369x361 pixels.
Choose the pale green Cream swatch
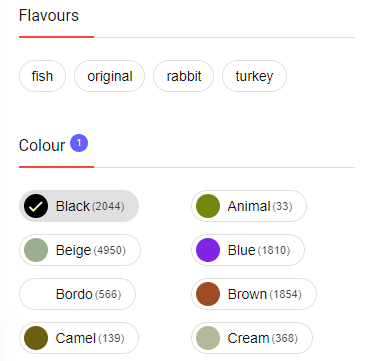(208, 338)
